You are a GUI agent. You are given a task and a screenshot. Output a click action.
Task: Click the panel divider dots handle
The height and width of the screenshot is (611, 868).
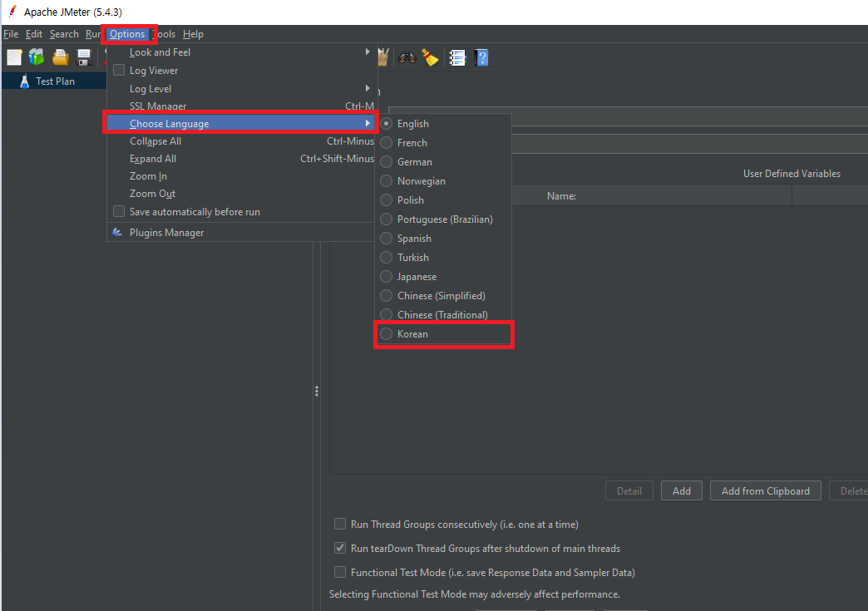pos(317,392)
